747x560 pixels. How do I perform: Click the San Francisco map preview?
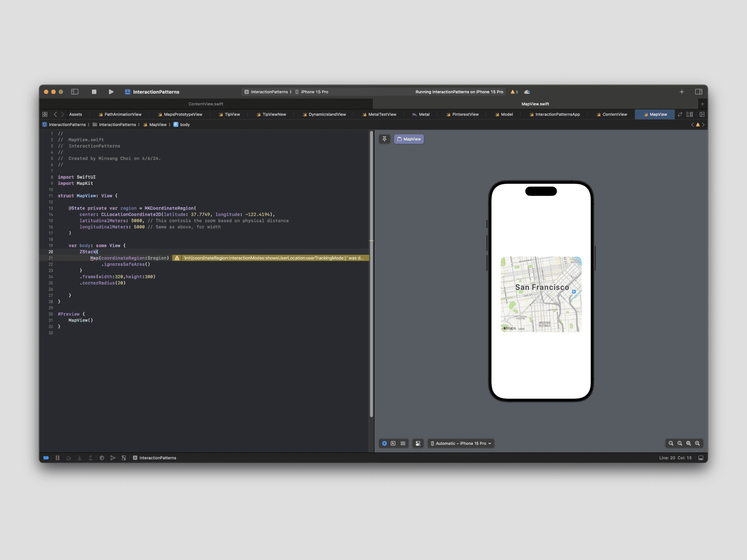click(x=541, y=294)
